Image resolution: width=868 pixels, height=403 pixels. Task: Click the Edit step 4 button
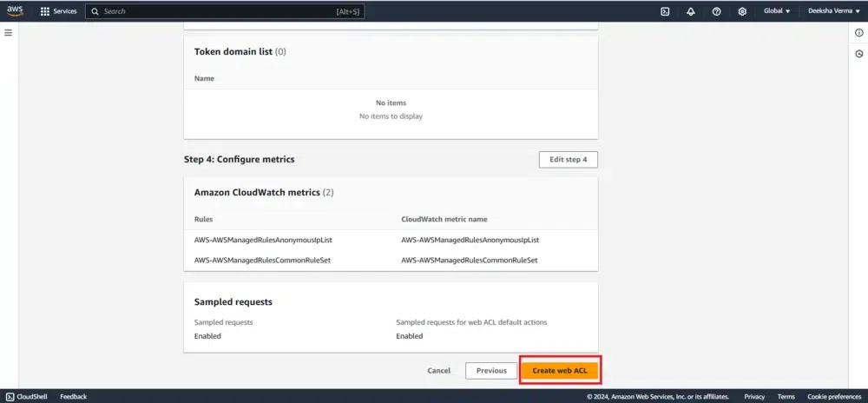(568, 160)
